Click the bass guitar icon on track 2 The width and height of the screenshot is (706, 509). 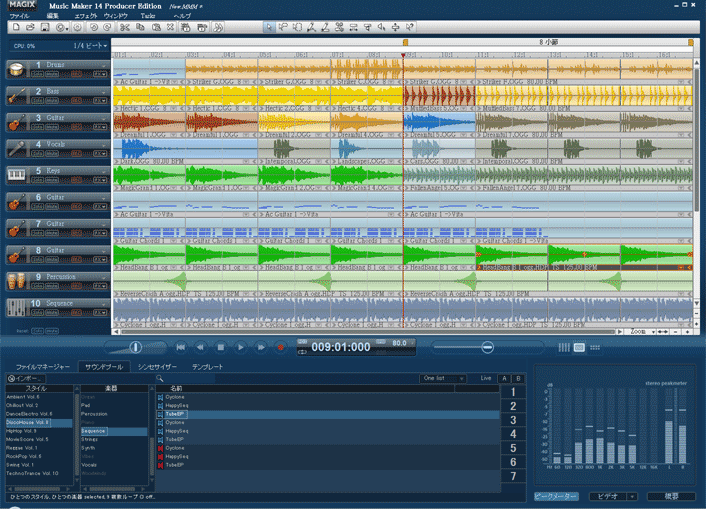[x=16, y=95]
